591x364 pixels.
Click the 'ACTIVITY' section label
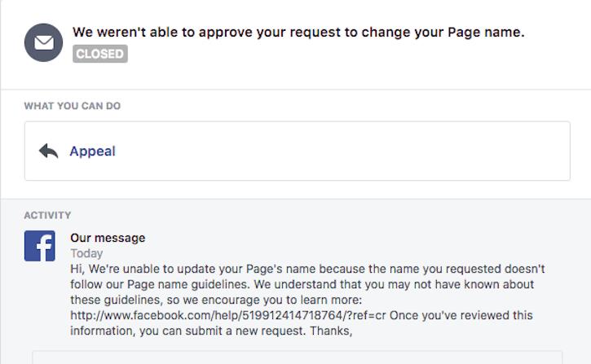[x=47, y=216]
